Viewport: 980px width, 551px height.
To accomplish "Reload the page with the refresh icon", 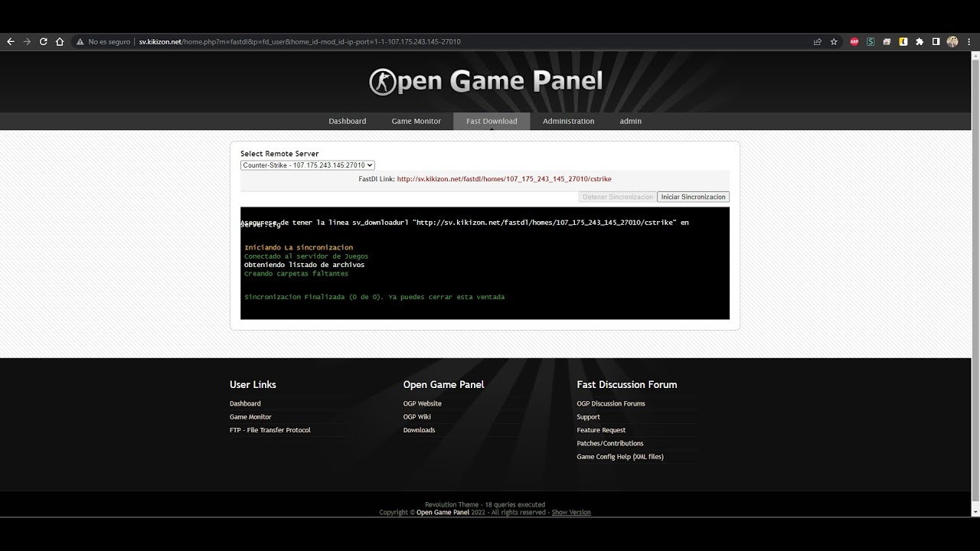I will click(x=43, y=41).
